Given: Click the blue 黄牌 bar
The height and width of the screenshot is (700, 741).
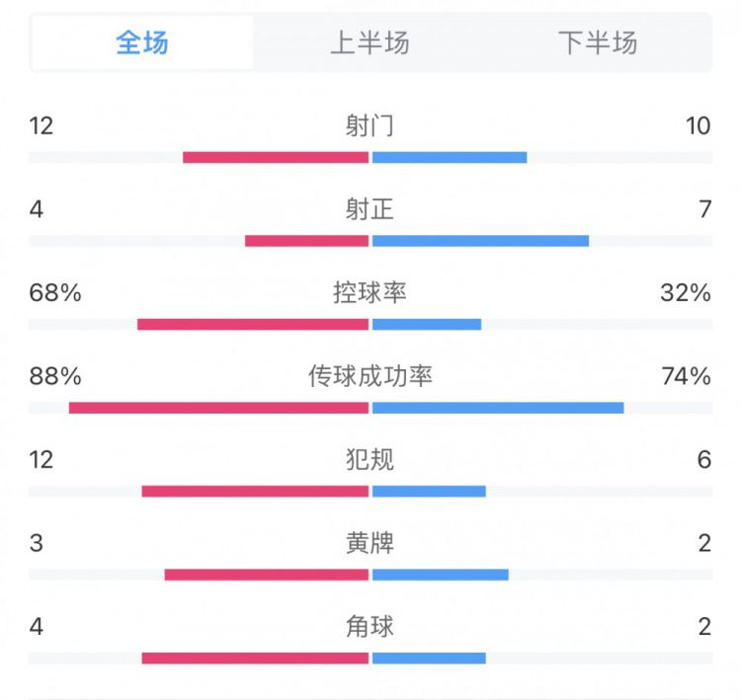Looking at the screenshot, I should point(441,575).
